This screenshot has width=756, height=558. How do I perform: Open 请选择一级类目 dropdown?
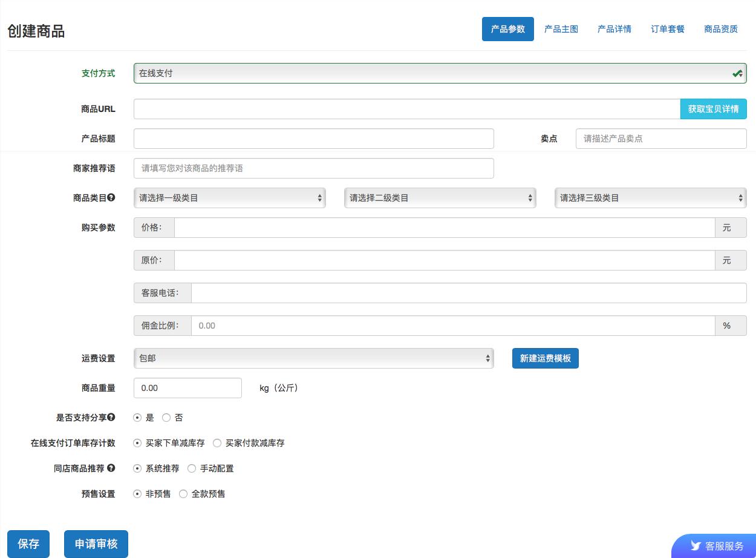229,198
